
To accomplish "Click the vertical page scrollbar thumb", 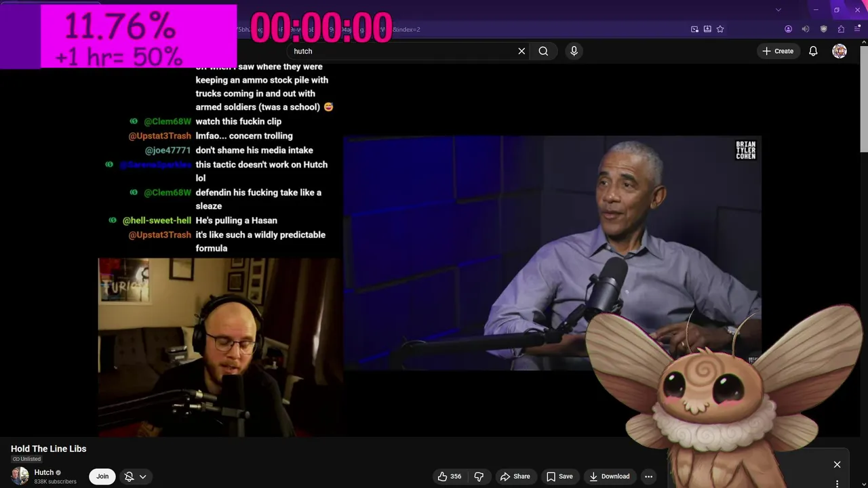I will 863,100.
